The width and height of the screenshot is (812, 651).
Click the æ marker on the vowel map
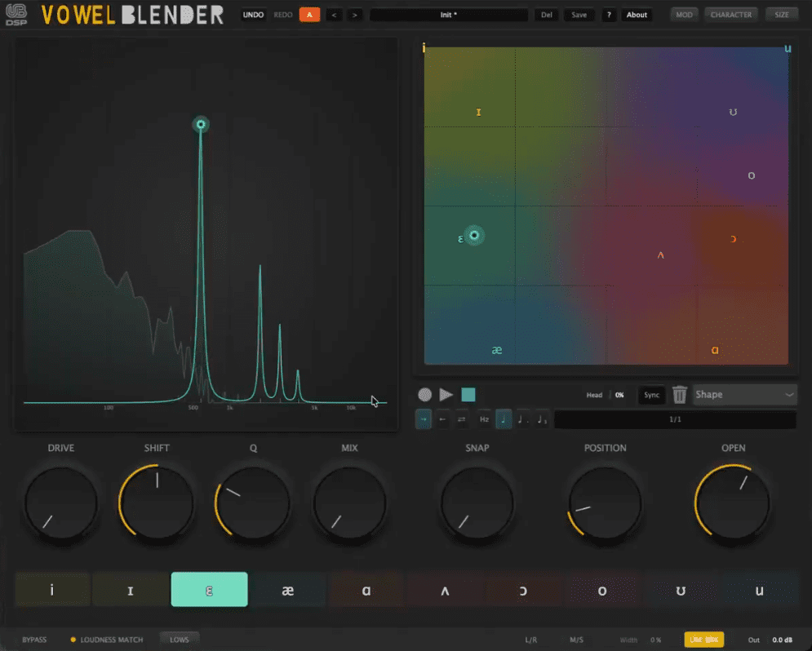(497, 350)
